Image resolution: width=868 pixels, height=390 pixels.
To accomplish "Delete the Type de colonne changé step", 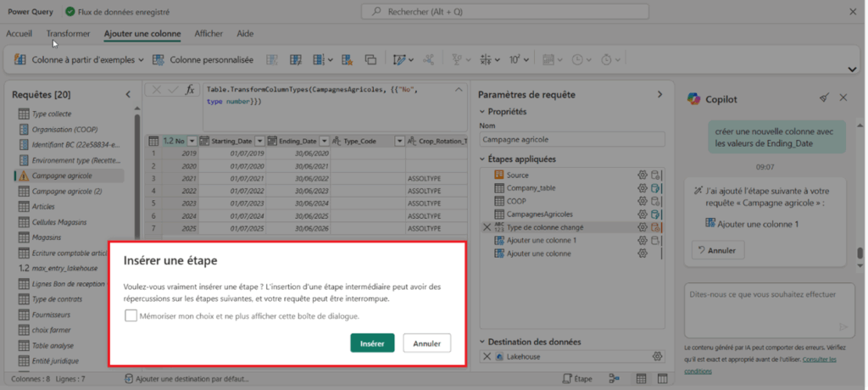I will (x=486, y=227).
